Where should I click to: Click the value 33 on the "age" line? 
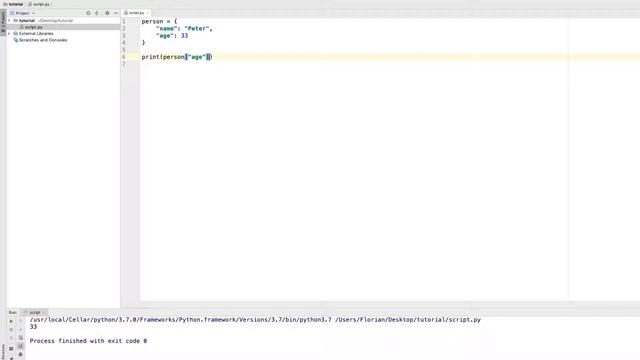[x=184, y=36]
